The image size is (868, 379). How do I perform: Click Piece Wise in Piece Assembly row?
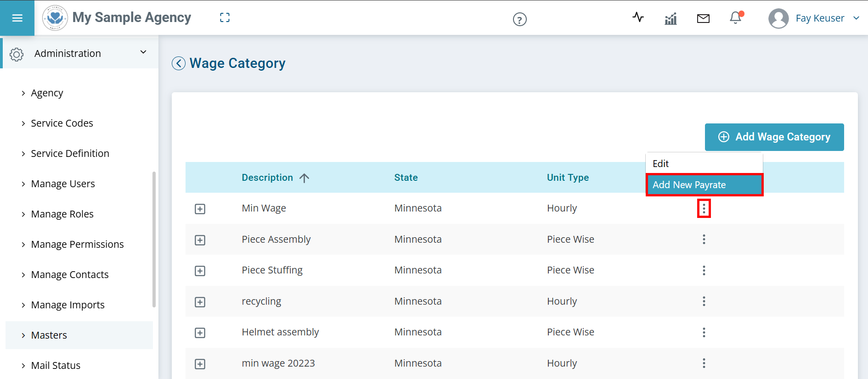[570, 239]
